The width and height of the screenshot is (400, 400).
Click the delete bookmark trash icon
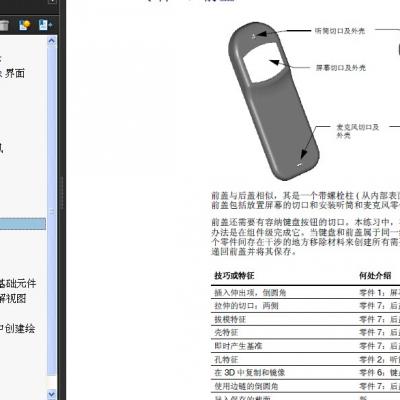coord(4,25)
